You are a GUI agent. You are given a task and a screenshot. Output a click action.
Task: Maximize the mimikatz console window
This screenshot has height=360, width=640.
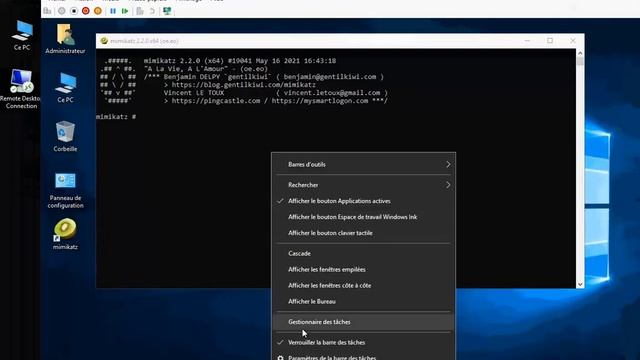tap(550, 40)
